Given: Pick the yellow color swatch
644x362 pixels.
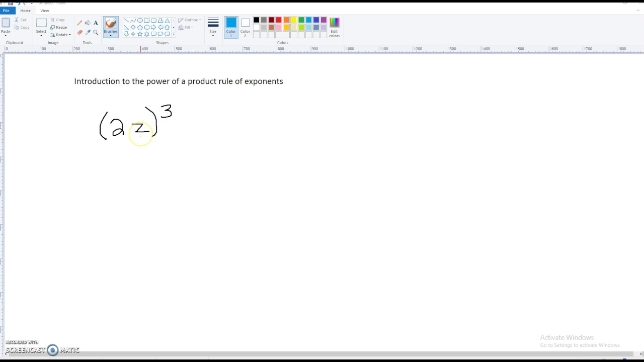Looking at the screenshot, I should (x=294, y=20).
